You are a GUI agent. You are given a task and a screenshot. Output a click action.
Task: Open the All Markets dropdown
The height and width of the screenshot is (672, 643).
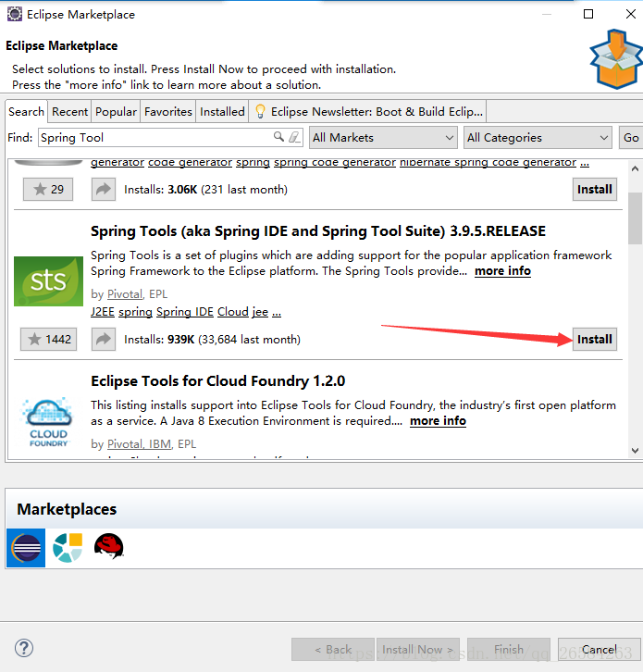point(383,138)
